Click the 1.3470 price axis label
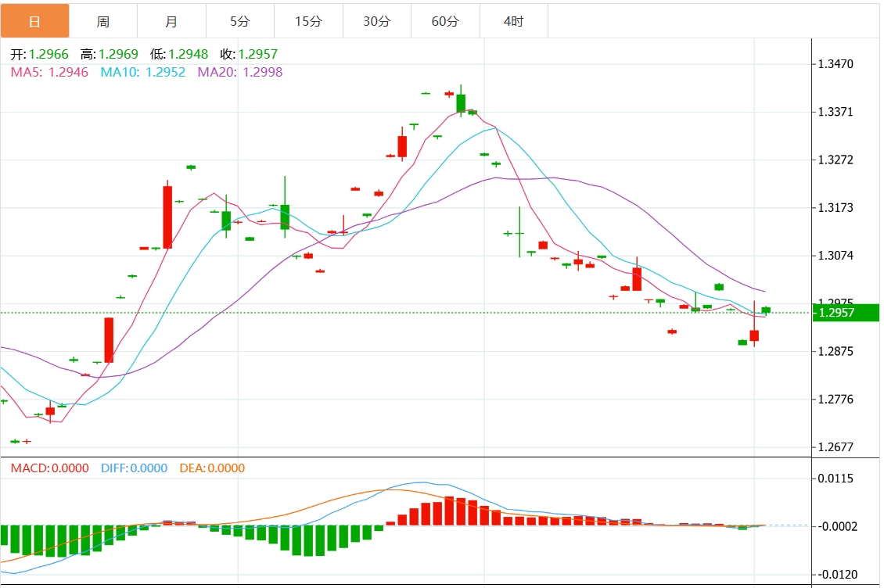This screenshot has height=588, width=884. tap(835, 64)
